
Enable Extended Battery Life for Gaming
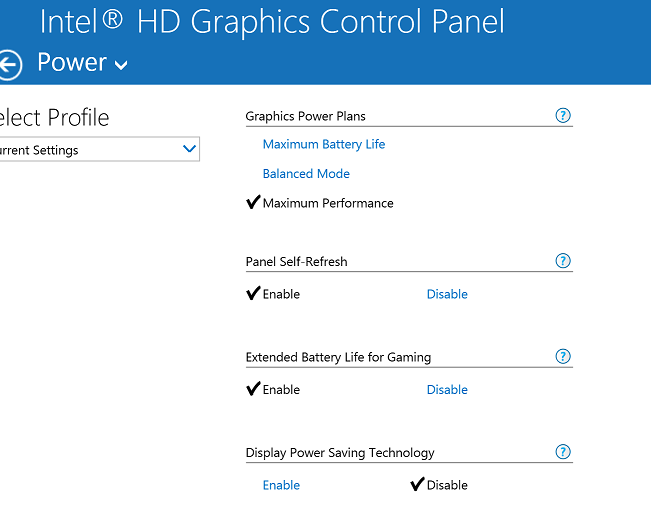[x=281, y=389]
